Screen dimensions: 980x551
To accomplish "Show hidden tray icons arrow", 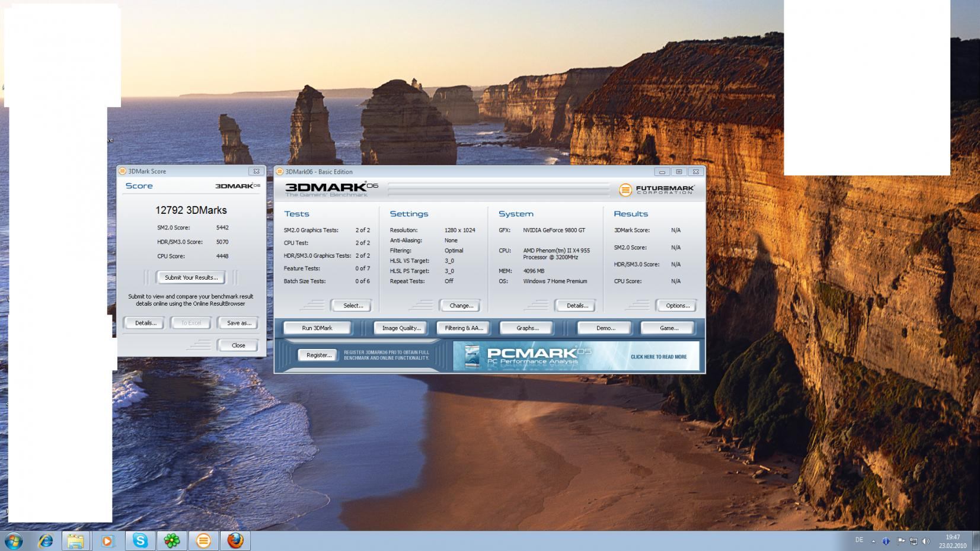I will pyautogui.click(x=873, y=541).
